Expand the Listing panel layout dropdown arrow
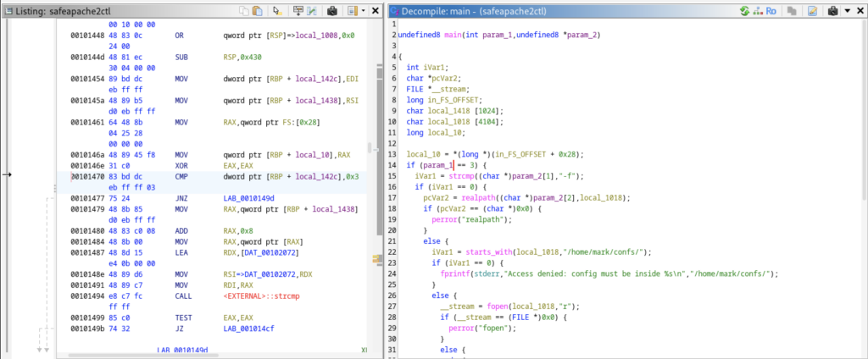 pyautogui.click(x=364, y=11)
